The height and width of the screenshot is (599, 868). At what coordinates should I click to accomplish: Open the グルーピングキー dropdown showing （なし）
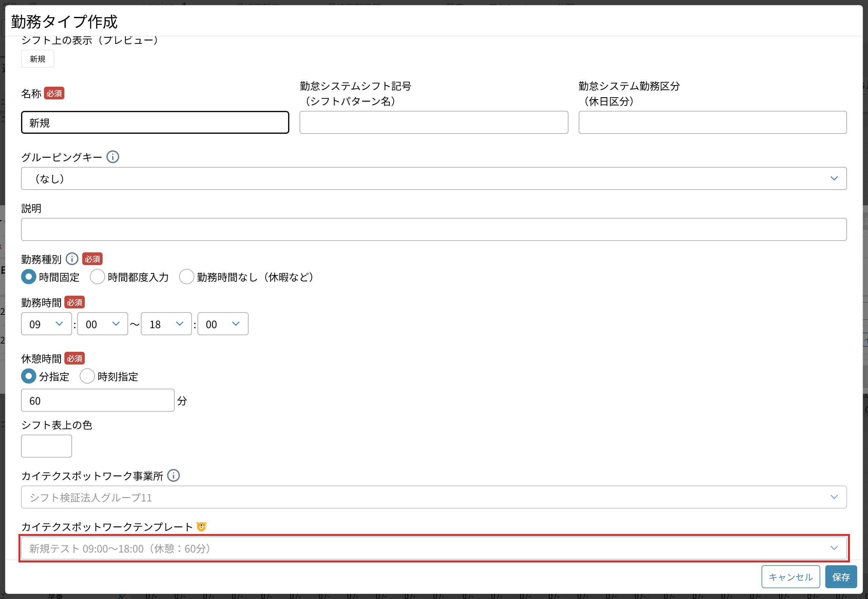[x=434, y=178]
